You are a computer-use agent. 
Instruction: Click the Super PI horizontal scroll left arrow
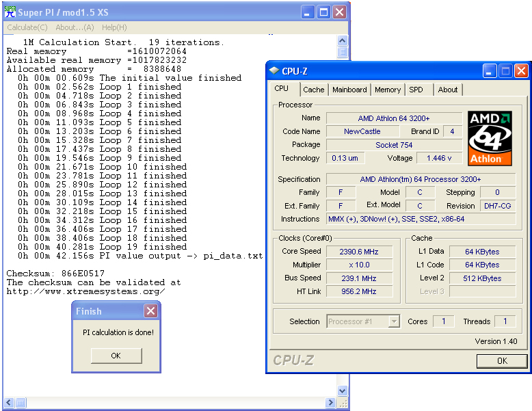pos(9,403)
